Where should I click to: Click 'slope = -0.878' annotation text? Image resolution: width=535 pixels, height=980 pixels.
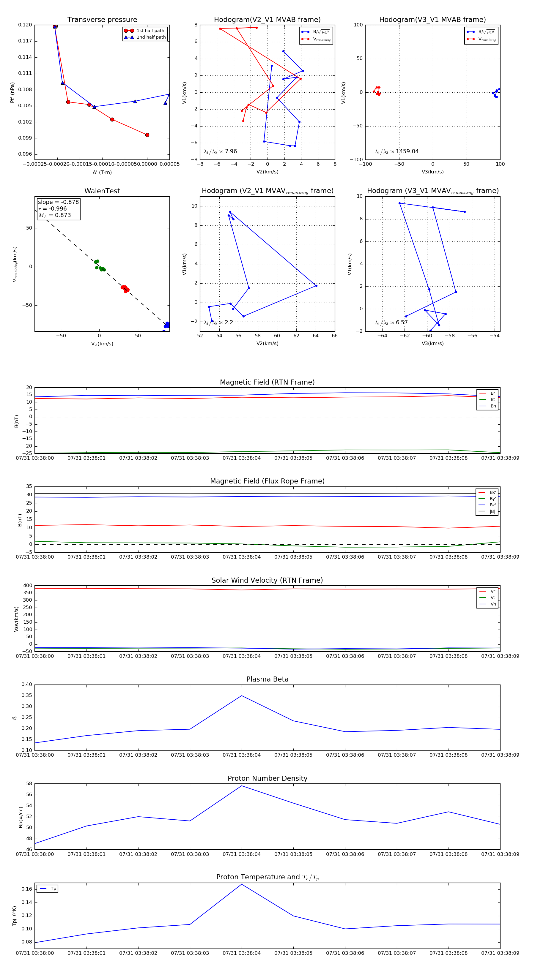pyautogui.click(x=58, y=202)
